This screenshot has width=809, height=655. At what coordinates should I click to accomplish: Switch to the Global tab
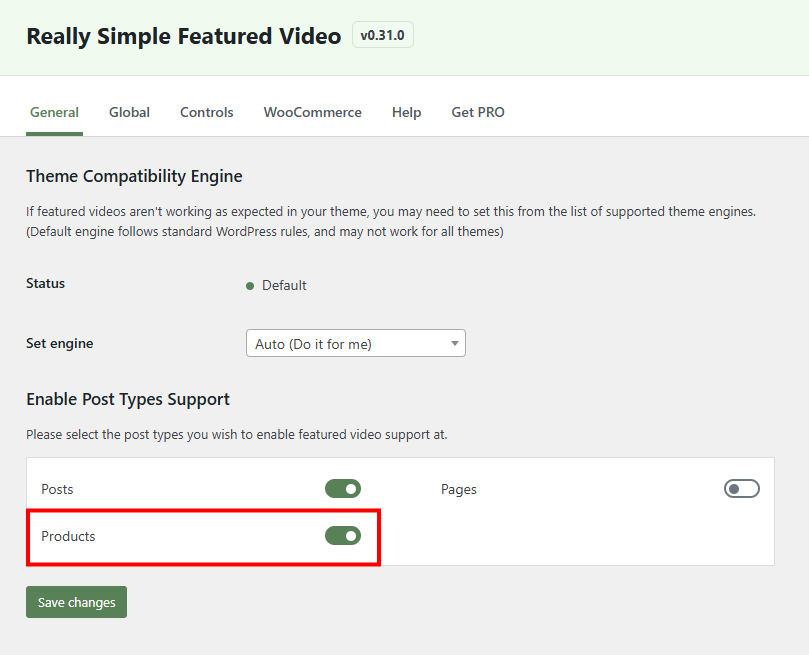[x=129, y=112]
